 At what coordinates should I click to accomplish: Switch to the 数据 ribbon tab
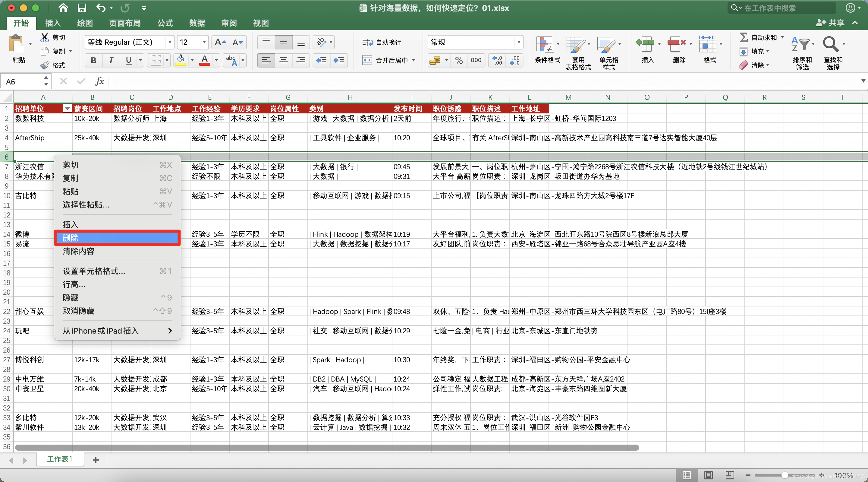point(197,23)
